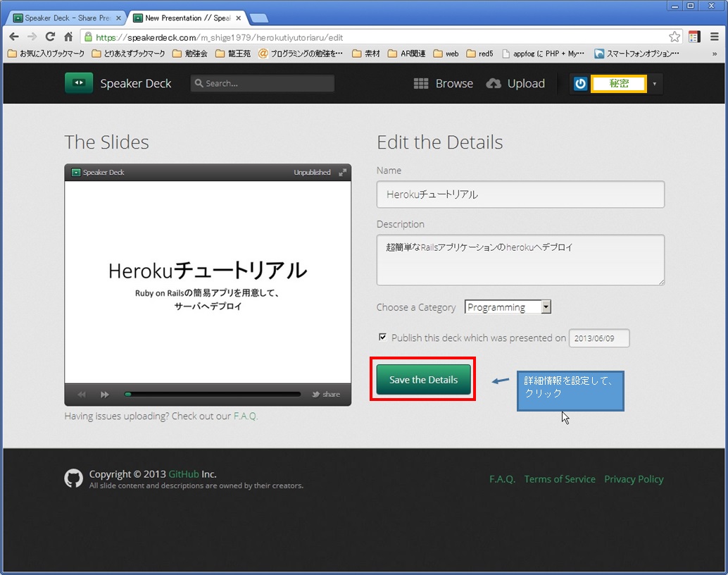Click the browser forward arrow
The width and height of the screenshot is (728, 575).
coord(32,37)
